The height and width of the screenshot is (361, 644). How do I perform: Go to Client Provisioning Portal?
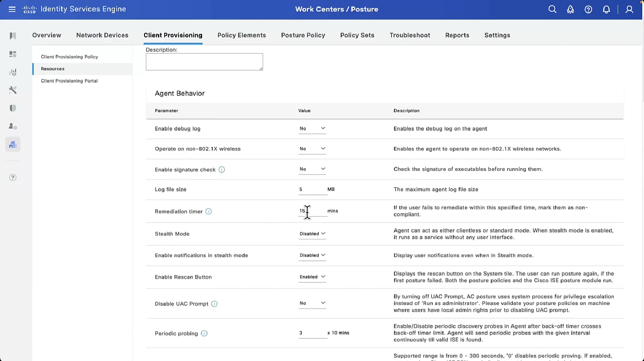[x=69, y=81]
